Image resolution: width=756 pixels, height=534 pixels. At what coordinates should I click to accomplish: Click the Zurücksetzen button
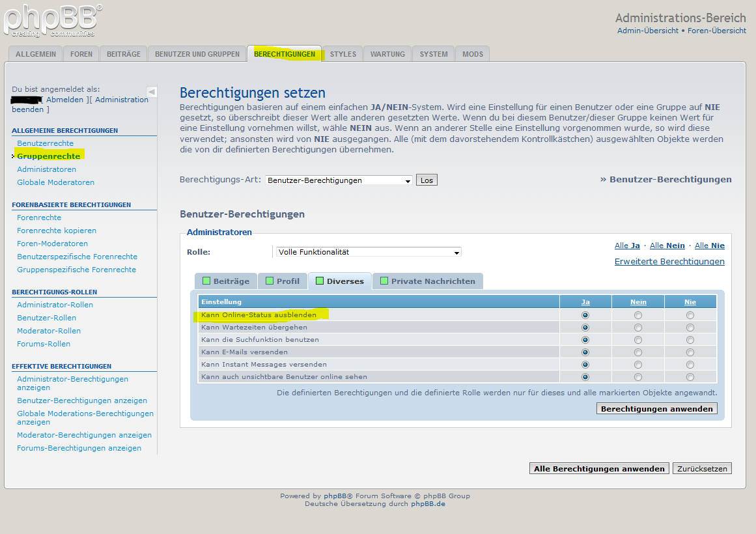tap(702, 469)
